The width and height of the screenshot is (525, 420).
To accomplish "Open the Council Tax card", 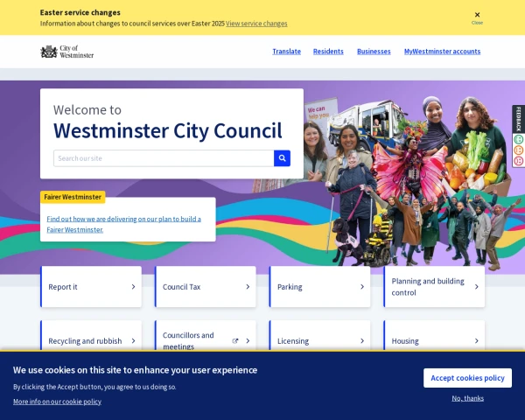I will pyautogui.click(x=206, y=287).
